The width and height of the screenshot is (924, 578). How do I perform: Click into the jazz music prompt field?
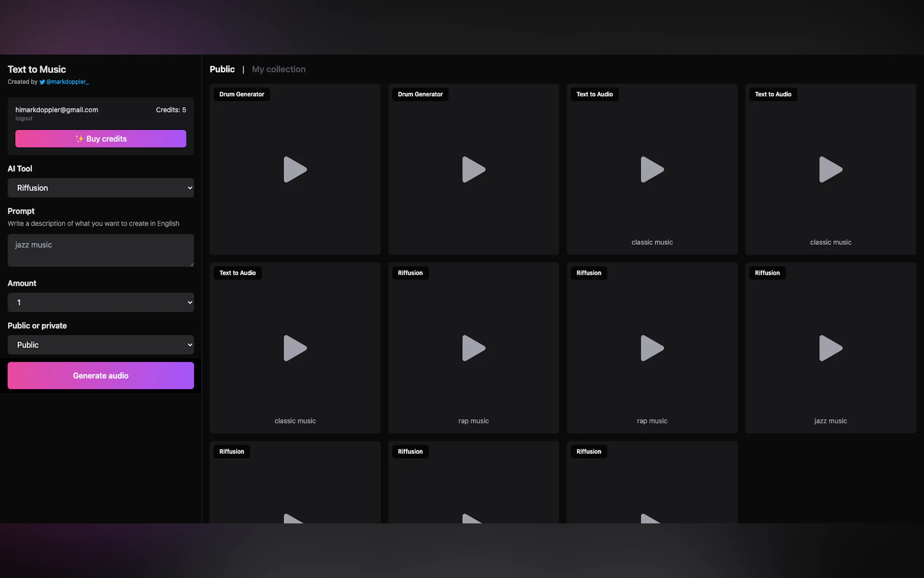[x=100, y=250]
